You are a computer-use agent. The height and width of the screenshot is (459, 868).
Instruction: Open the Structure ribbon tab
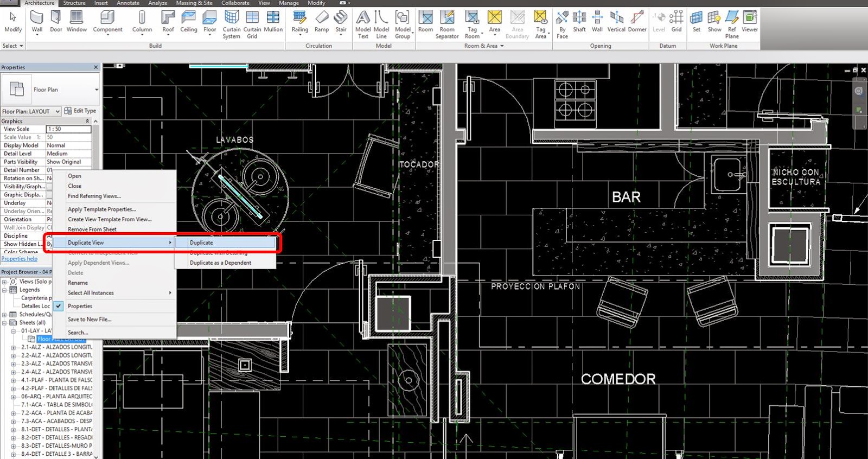coord(74,3)
